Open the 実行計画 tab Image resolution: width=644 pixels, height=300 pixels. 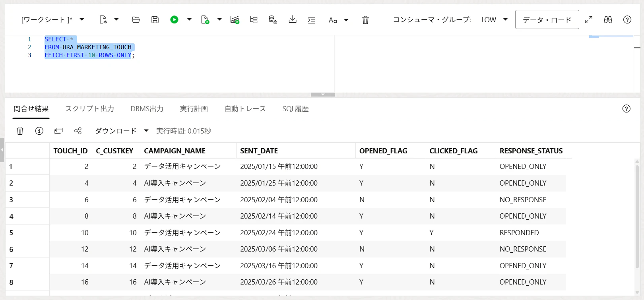(x=194, y=108)
